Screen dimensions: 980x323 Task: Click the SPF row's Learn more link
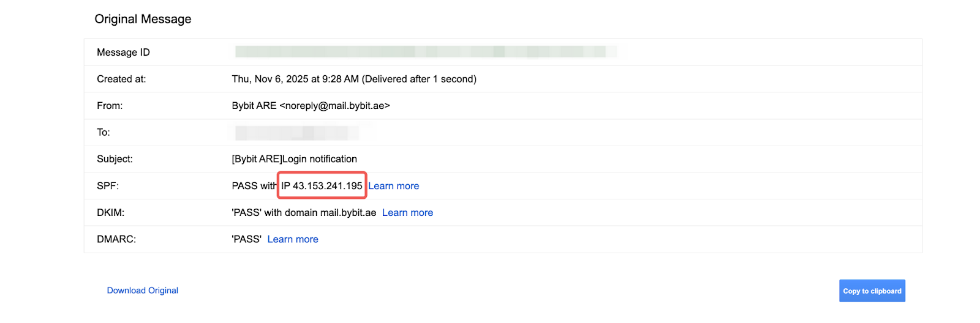pos(394,186)
